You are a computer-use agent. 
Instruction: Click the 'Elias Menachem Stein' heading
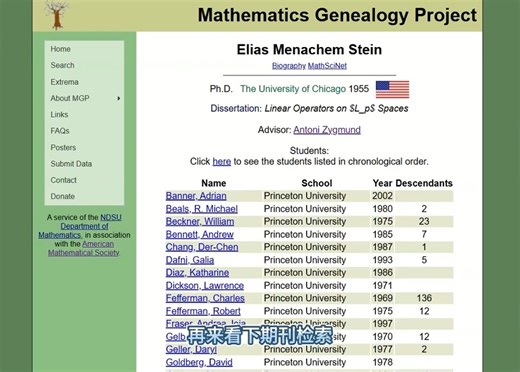coord(309,50)
